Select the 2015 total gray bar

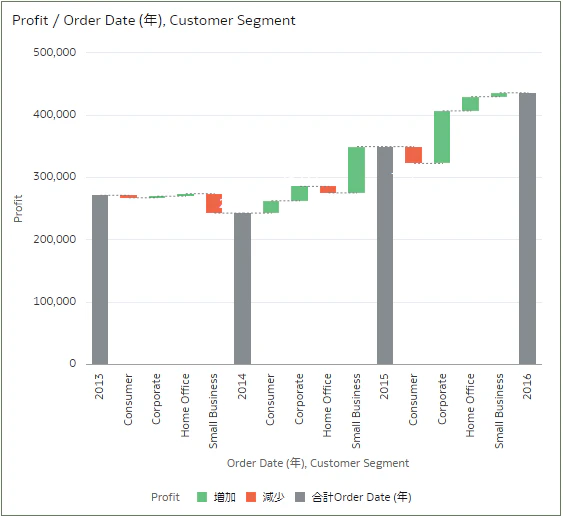pyautogui.click(x=385, y=256)
